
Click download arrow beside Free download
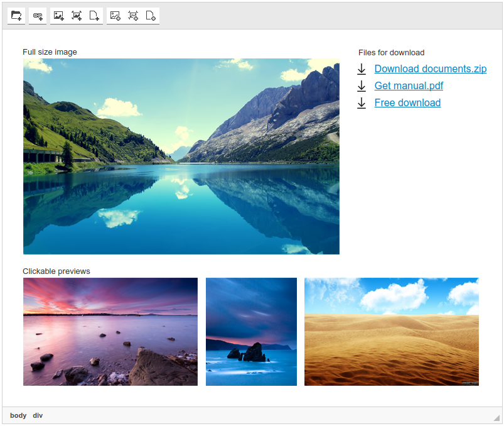(362, 103)
